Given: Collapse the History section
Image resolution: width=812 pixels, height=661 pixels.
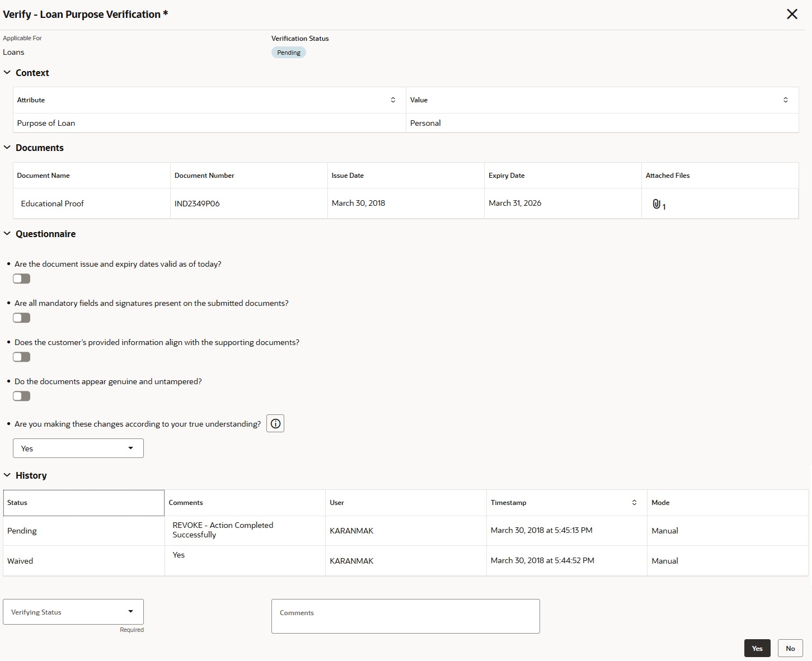Looking at the screenshot, I should pyautogui.click(x=7, y=475).
